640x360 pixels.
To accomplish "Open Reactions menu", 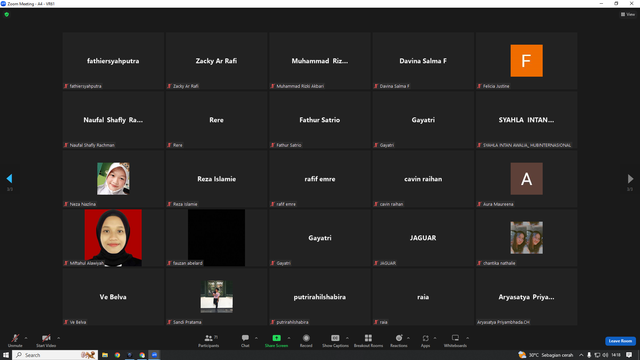I will point(399,340).
